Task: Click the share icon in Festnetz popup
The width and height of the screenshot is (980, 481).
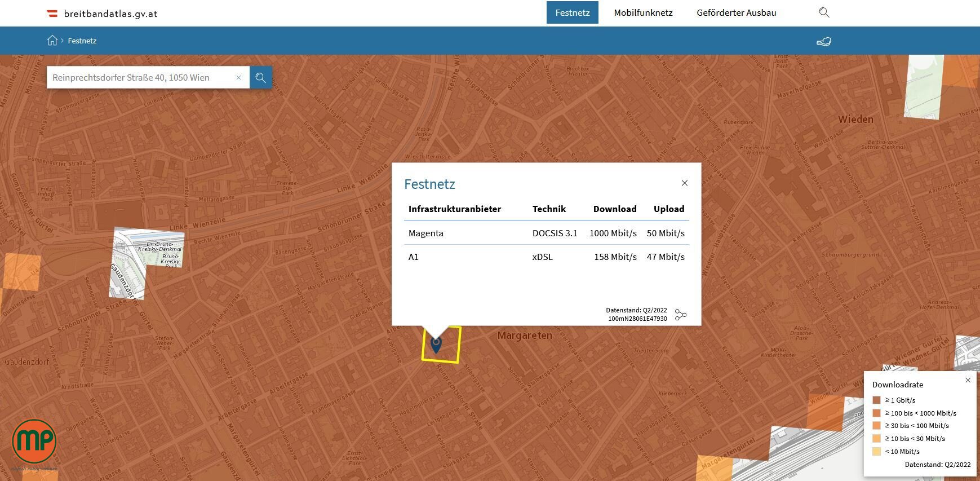Action: (x=681, y=315)
